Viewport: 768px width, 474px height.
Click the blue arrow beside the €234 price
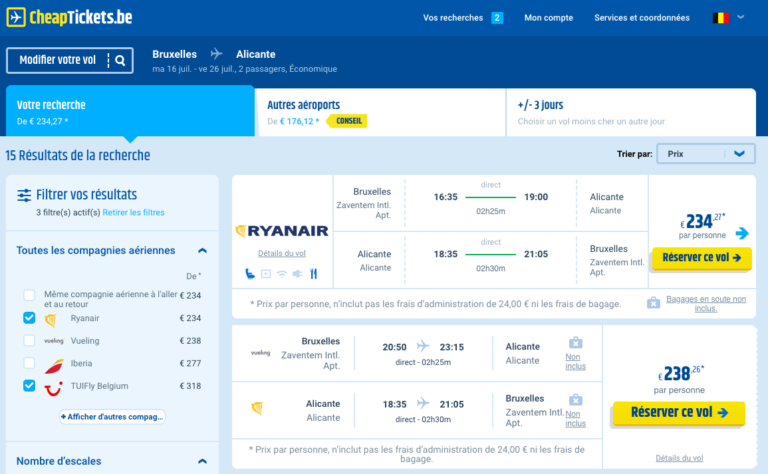tap(742, 233)
